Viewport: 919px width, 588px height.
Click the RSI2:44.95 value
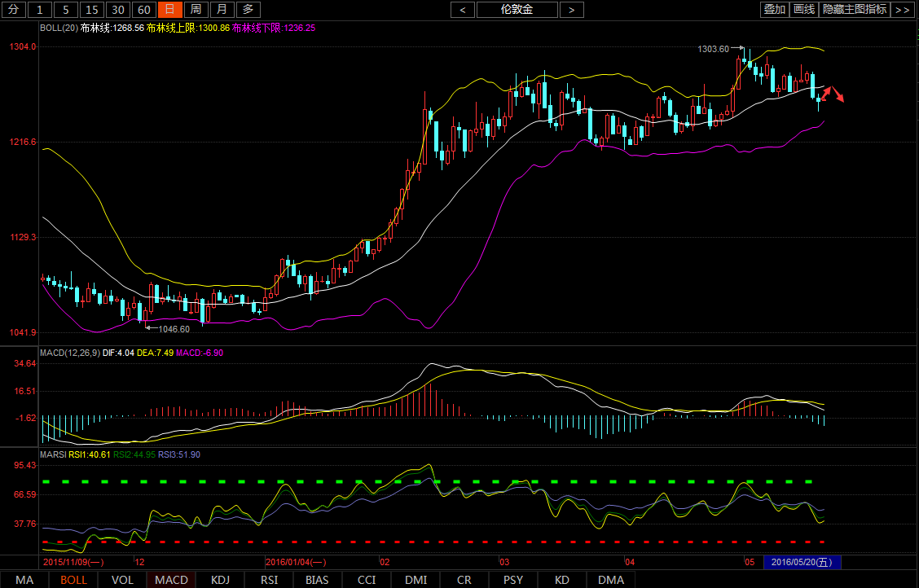pyautogui.click(x=134, y=454)
